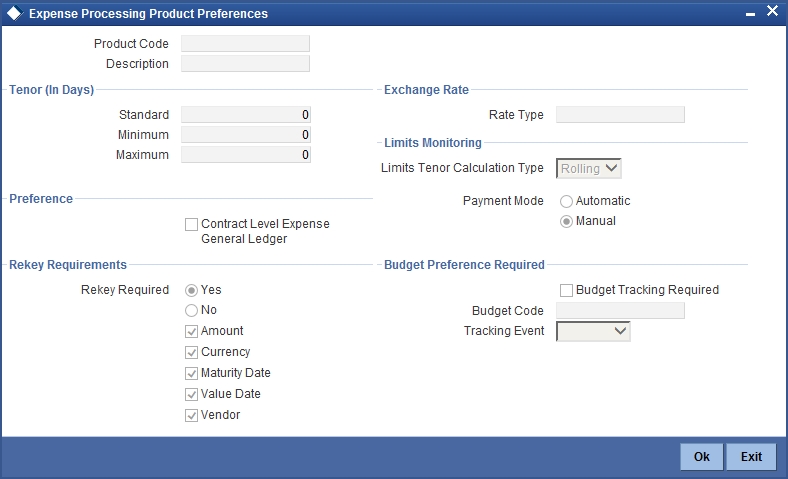This screenshot has width=788, height=479.
Task: Open Limits Tenor Calculation Type dropdown
Action: click(589, 169)
